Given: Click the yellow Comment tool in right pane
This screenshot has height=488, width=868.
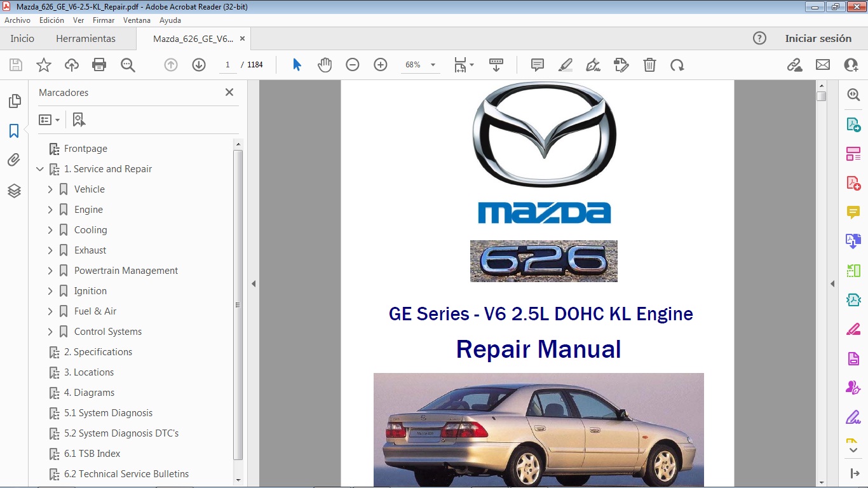Looking at the screenshot, I should (x=853, y=212).
